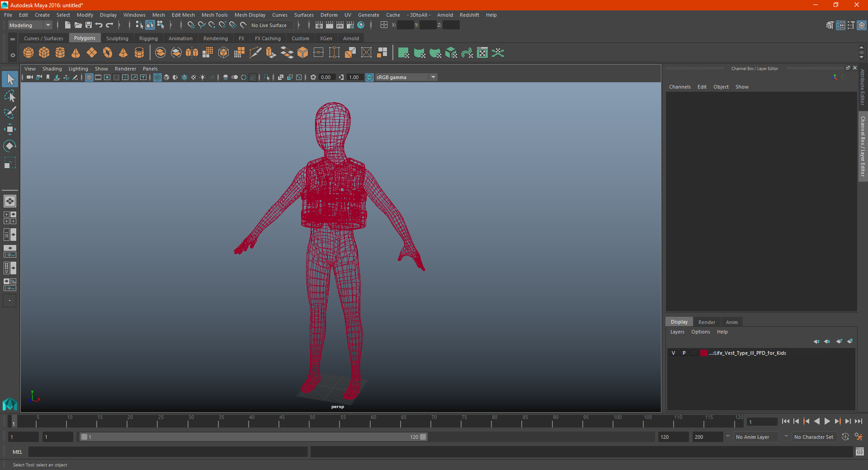The width and height of the screenshot is (868, 470).
Task: Create new empty display layer icon
Action: click(x=839, y=341)
